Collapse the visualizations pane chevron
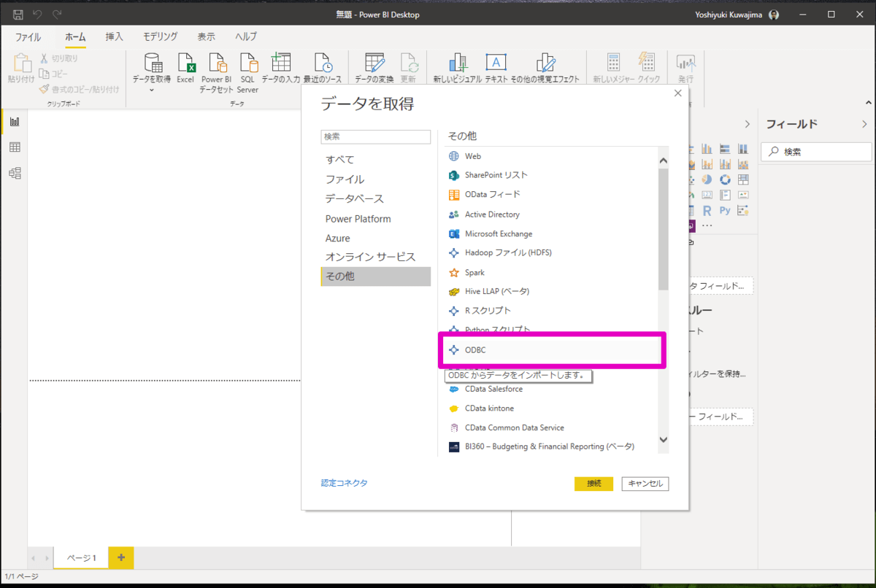This screenshot has width=876, height=588. click(x=747, y=124)
